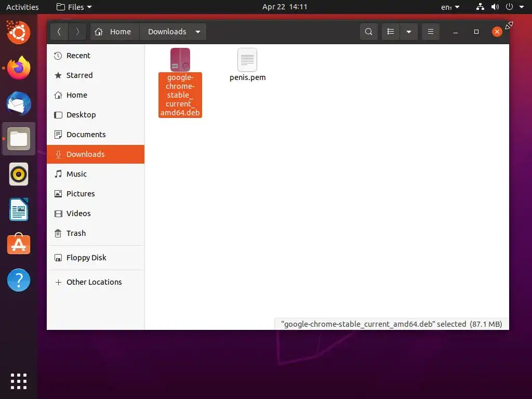Click the penis.pem file name
This screenshot has width=532, height=399.
(x=247, y=78)
